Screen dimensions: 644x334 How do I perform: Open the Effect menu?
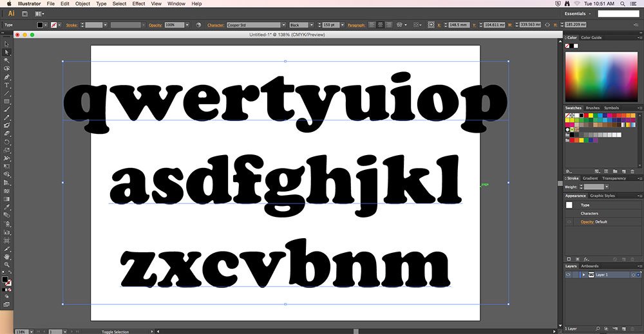pyautogui.click(x=138, y=4)
